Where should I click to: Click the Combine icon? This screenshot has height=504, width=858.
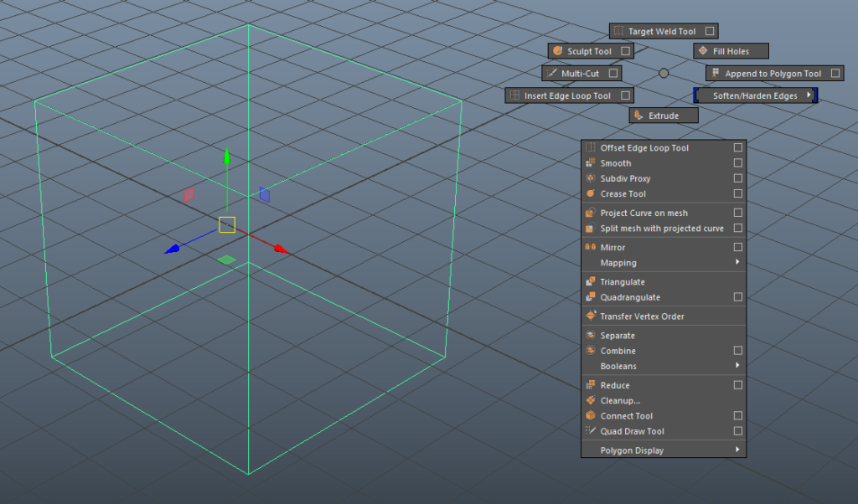click(x=591, y=350)
